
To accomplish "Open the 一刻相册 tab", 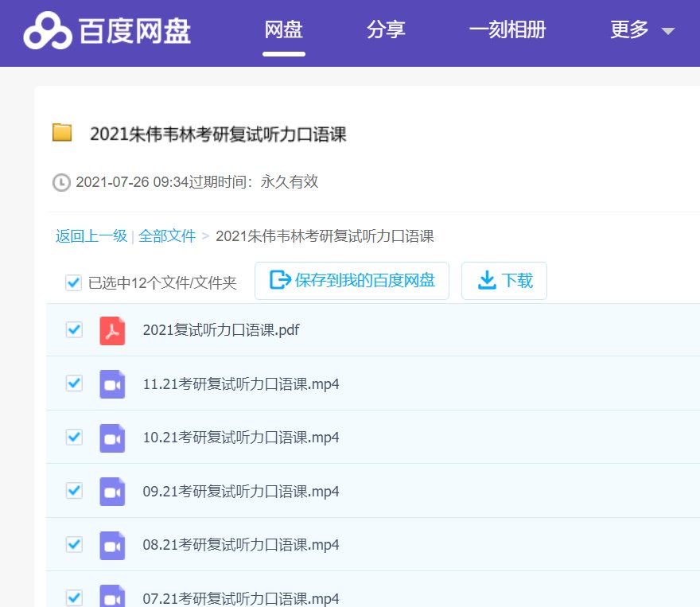I will point(509,28).
